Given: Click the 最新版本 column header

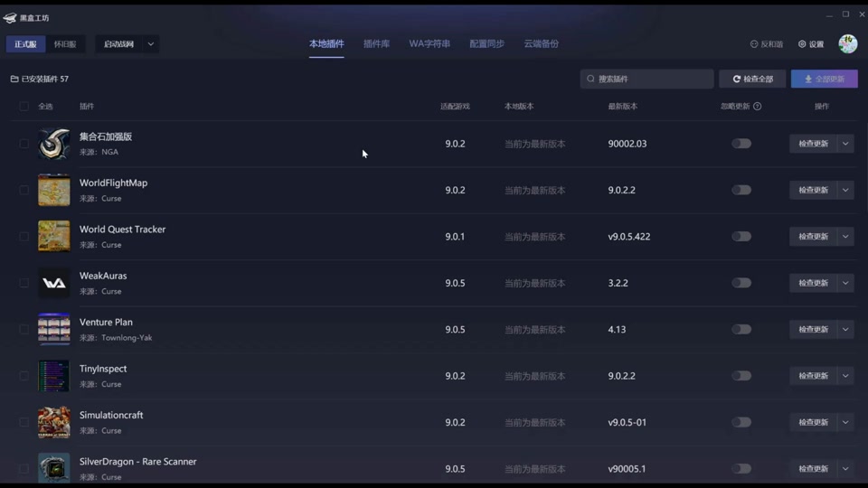Looking at the screenshot, I should 623,107.
